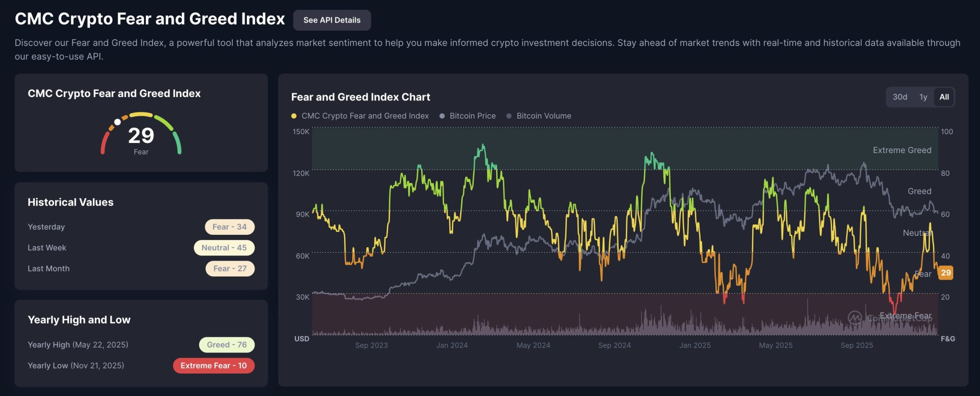Screen dimensions: 980x396
Task: Click the Yesterday Fear - 34 badge
Action: 230,227
